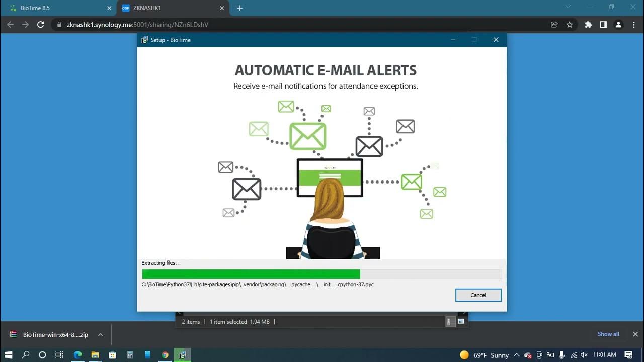Open the new tab with plus button
The width and height of the screenshot is (644, 362).
[240, 8]
